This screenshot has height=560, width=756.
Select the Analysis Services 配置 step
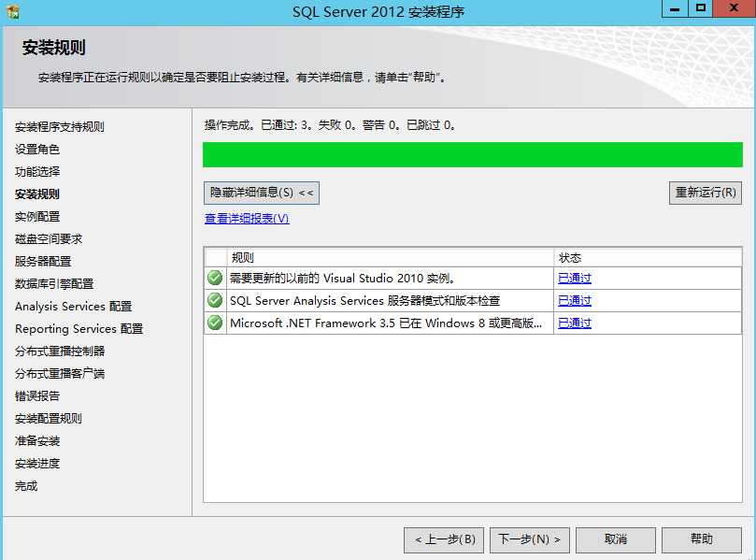(73, 307)
